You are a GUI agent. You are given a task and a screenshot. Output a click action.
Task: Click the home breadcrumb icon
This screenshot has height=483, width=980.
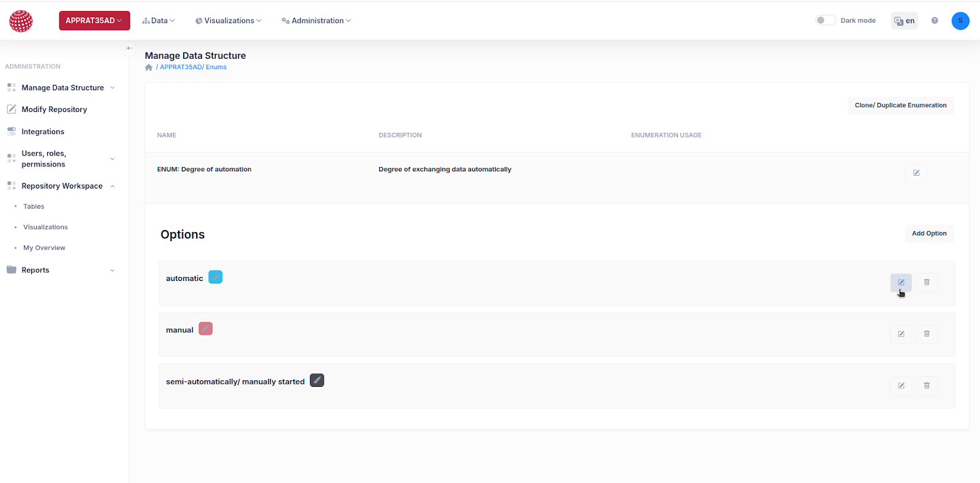148,67
